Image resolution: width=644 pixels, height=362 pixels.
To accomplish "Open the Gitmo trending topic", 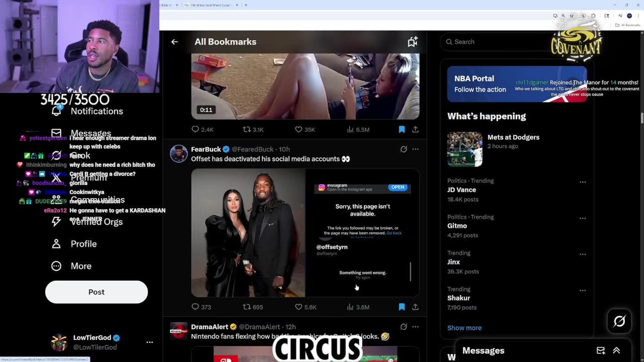I will tap(457, 226).
